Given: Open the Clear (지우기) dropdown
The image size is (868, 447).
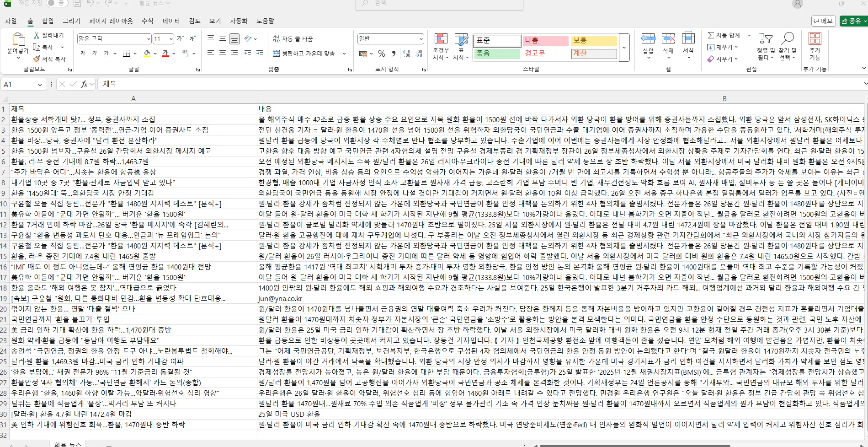Looking at the screenshot, I should (x=723, y=59).
